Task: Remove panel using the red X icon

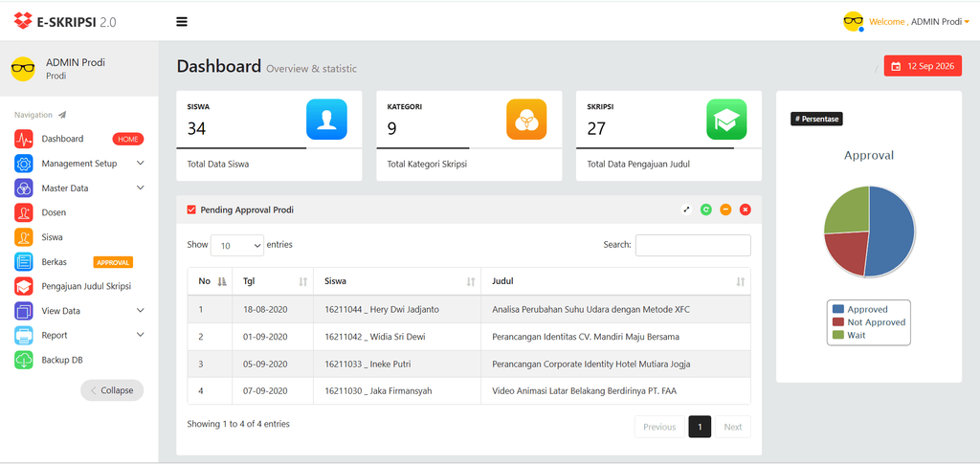Action: 745,210
